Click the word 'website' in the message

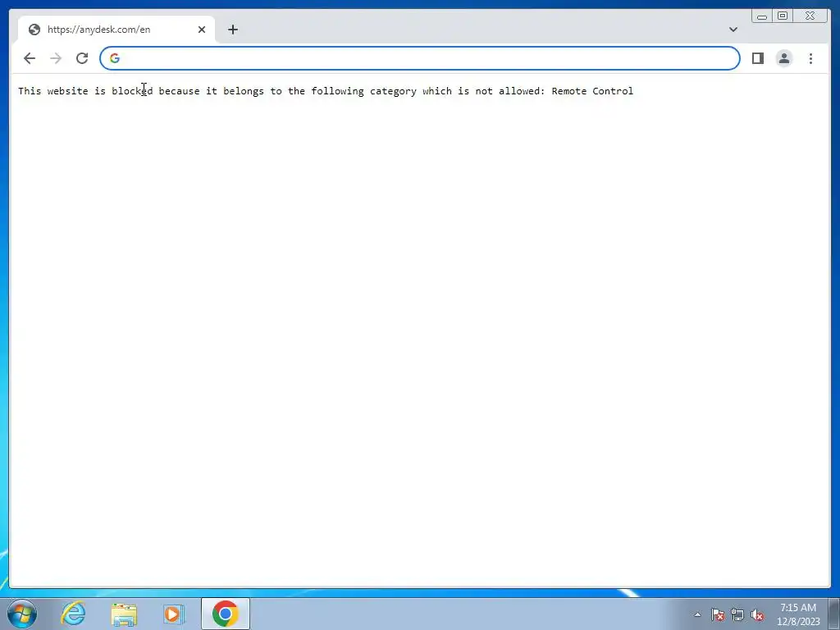coord(67,91)
